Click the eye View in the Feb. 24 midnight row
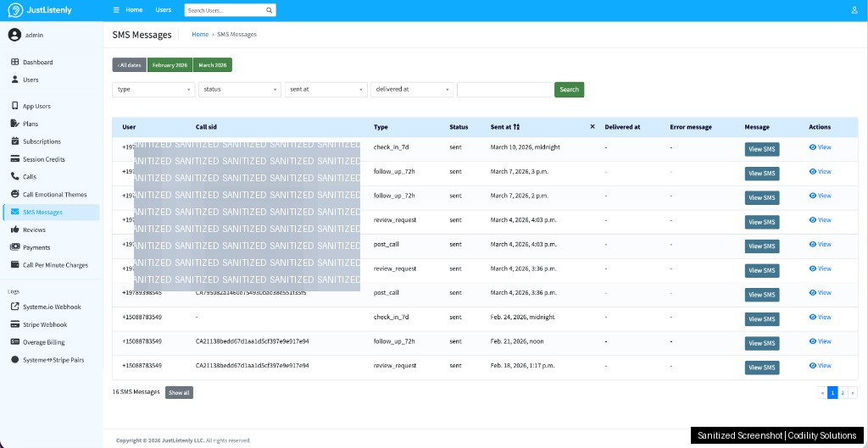 (x=820, y=317)
